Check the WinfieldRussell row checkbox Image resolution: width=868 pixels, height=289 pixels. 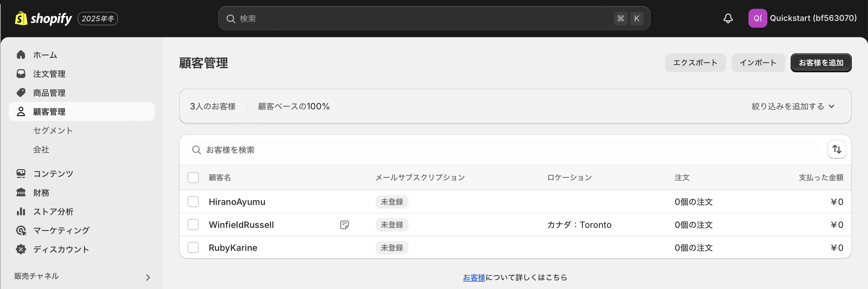[x=193, y=225]
